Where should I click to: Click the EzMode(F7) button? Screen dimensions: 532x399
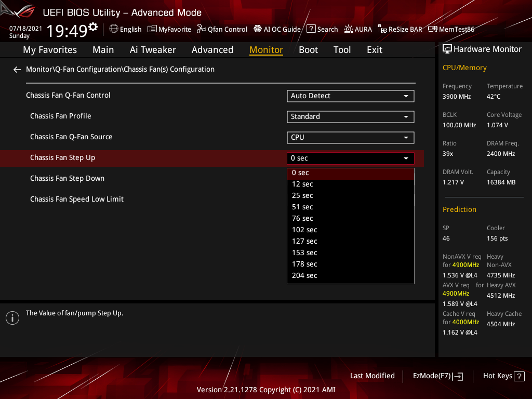point(437,376)
